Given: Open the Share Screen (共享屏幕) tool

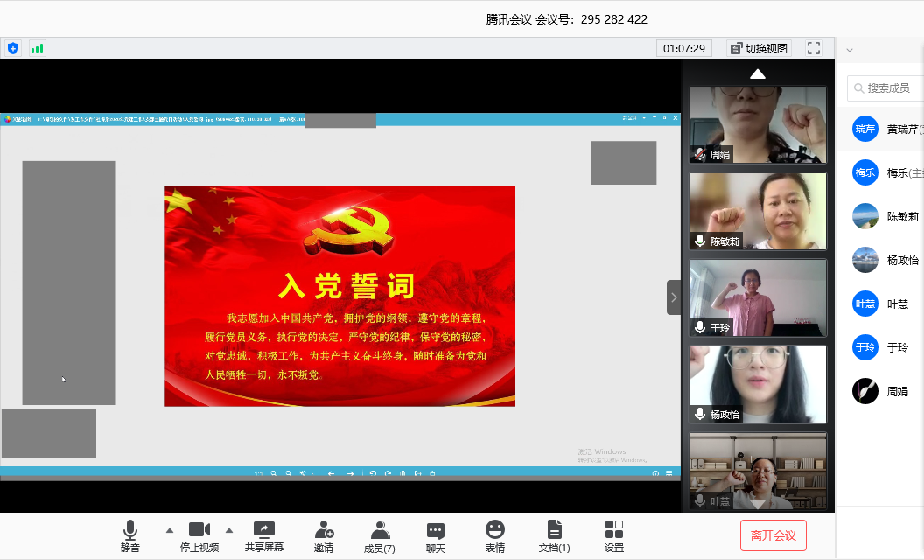Looking at the screenshot, I should [263, 536].
